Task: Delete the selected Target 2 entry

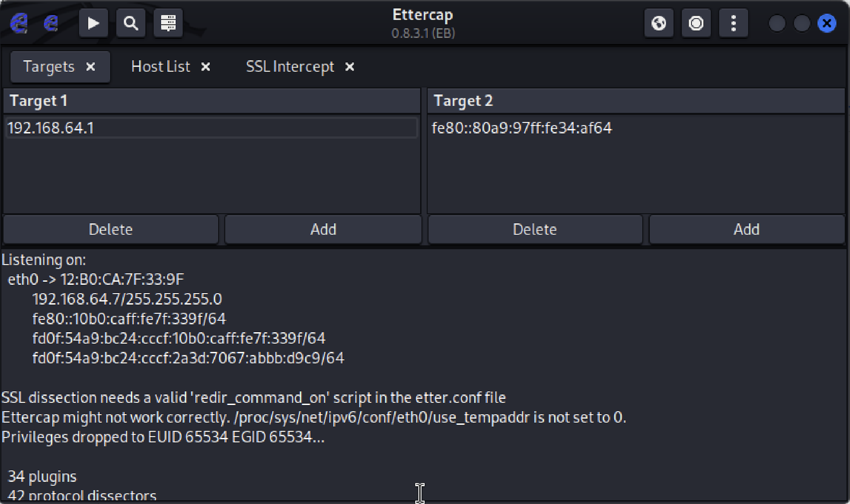Action: [535, 229]
